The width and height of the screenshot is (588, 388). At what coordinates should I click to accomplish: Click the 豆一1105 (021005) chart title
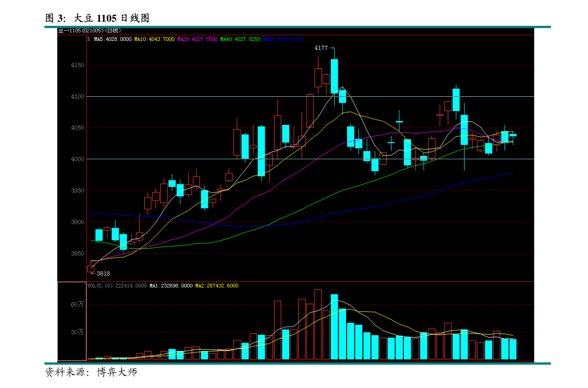click(90, 31)
